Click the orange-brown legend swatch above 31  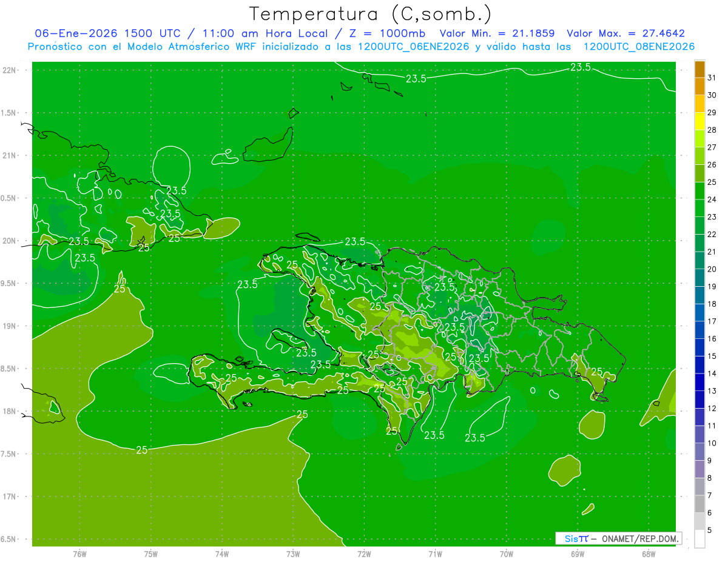tap(699, 69)
